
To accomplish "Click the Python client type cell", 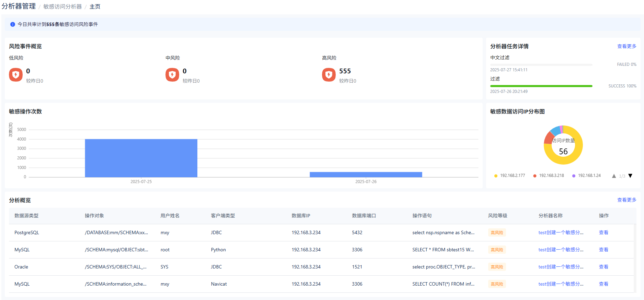I will (x=218, y=250).
